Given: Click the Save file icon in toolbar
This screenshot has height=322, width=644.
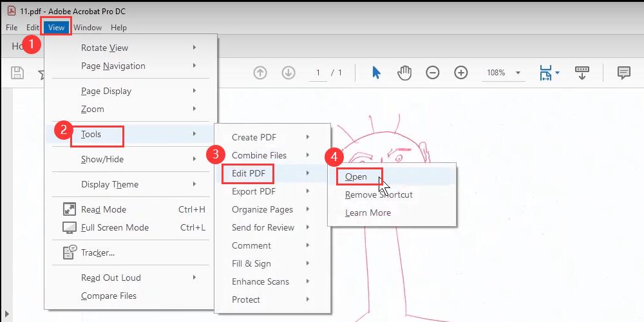Looking at the screenshot, I should point(17,73).
